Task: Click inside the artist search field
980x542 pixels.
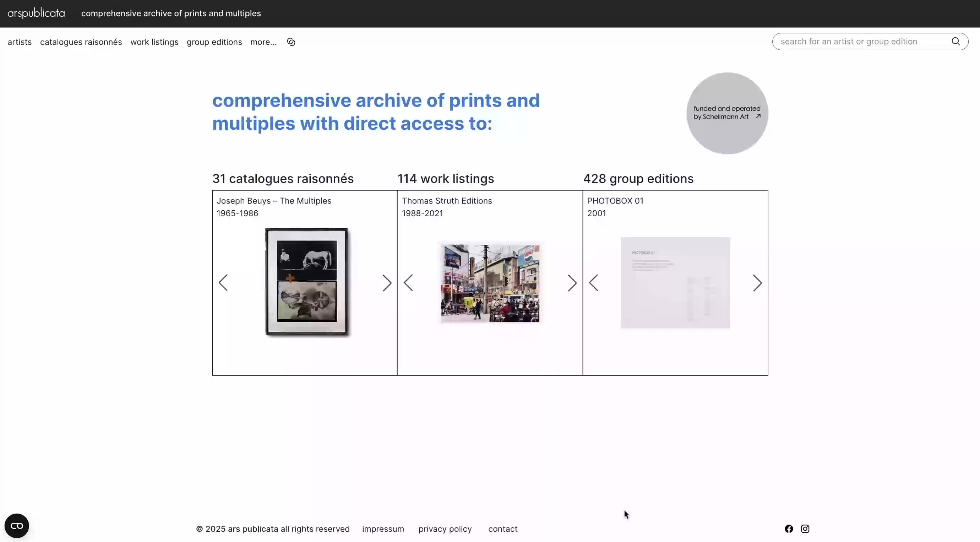Action: point(856,42)
